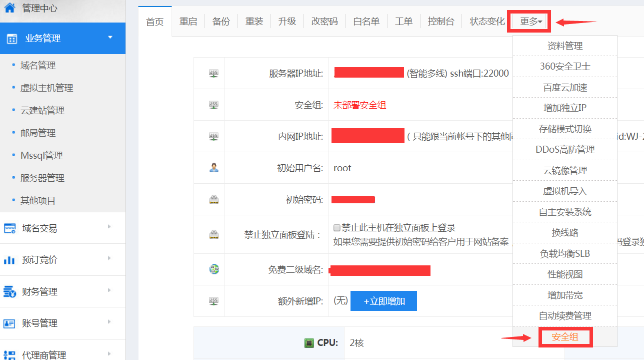Click the 预订竞价 bar chart icon

[x=9, y=260]
